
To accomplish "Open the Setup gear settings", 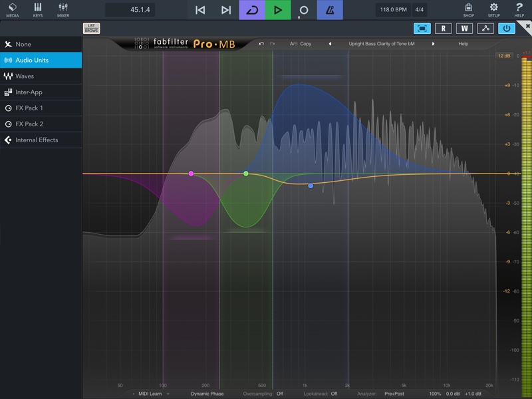I will click(x=493, y=10).
